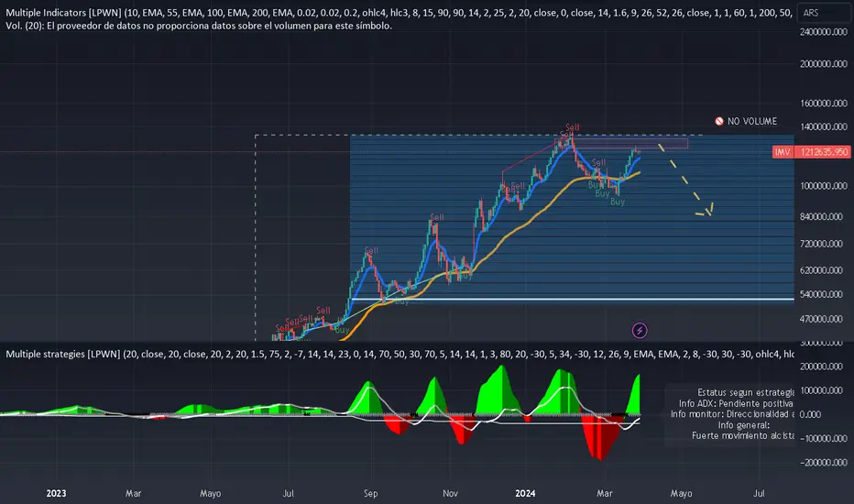Screen dimensions: 854x504
Task: Click the yellow dashed projection arrow drawing
Action: point(685,181)
